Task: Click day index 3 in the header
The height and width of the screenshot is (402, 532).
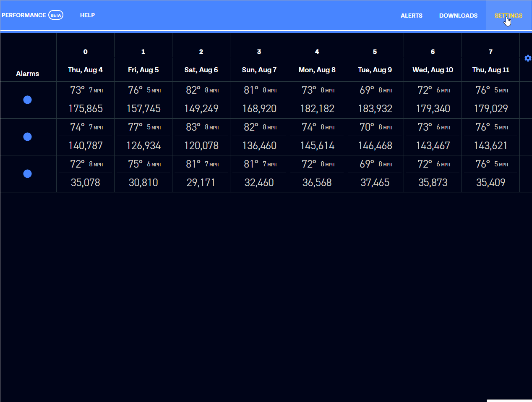Action: coord(259,52)
